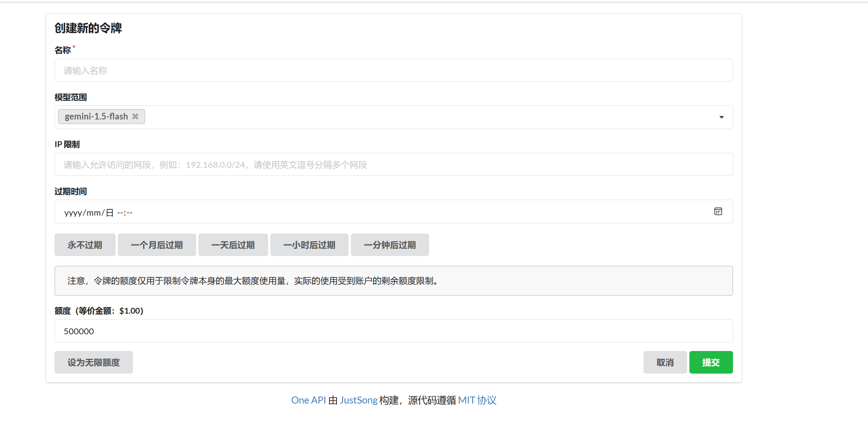
Task: Expand the model scope dropdown arrow
Action: point(721,117)
